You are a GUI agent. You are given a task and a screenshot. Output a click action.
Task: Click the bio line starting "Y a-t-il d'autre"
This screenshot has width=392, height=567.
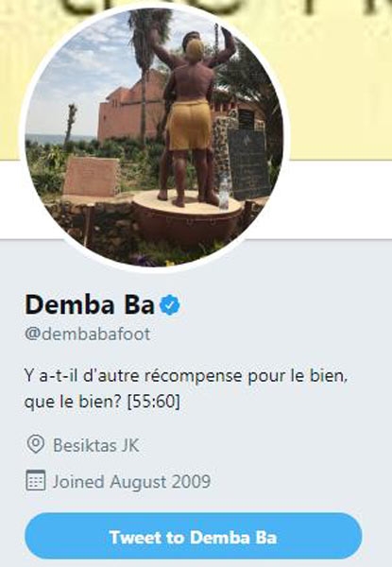pyautogui.click(x=186, y=376)
